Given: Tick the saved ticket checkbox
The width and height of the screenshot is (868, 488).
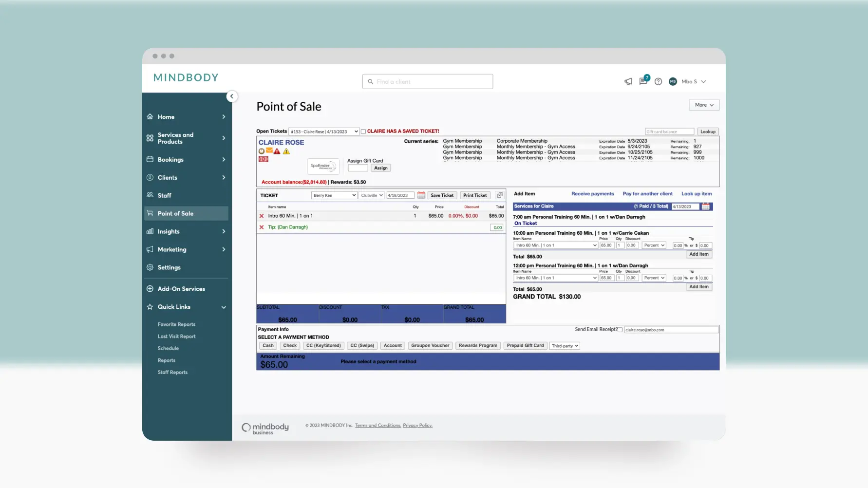Looking at the screenshot, I should pos(363,131).
